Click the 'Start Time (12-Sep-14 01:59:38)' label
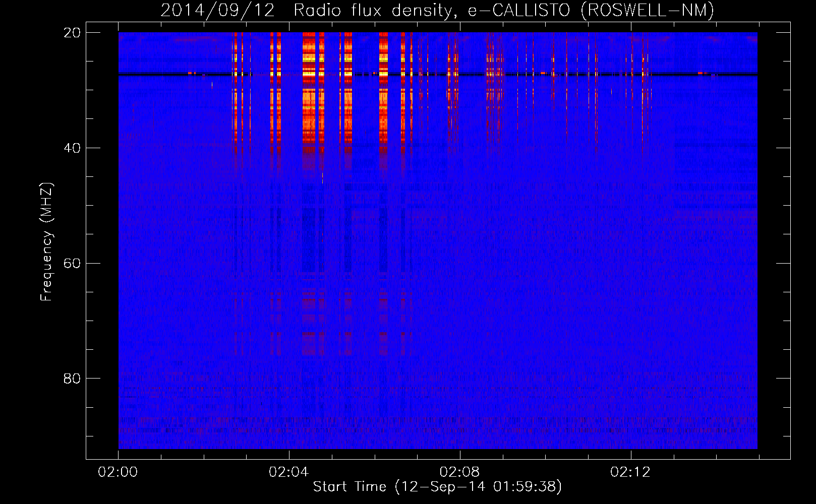 [437, 487]
